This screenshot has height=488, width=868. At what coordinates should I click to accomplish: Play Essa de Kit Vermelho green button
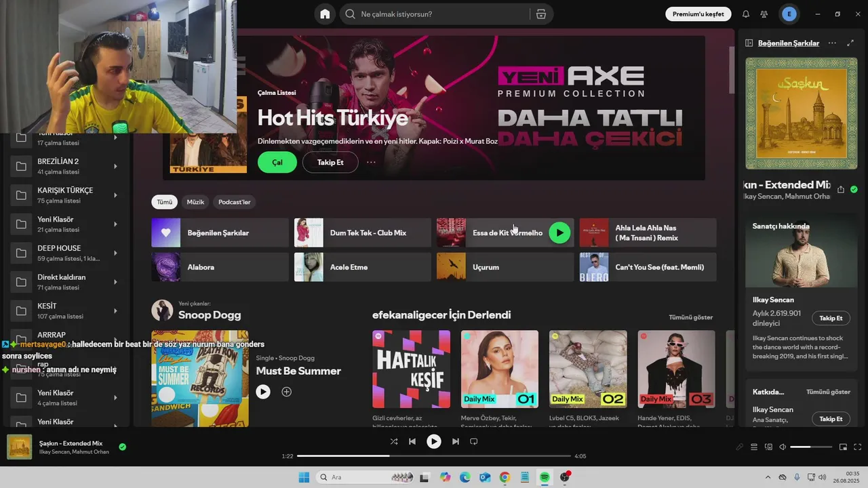point(559,232)
